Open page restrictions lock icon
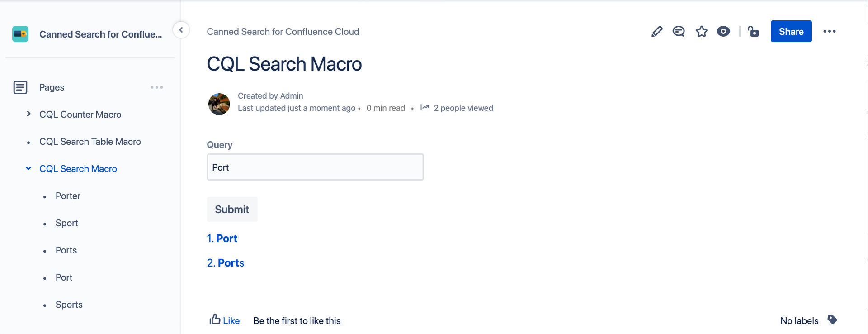 pos(753,32)
